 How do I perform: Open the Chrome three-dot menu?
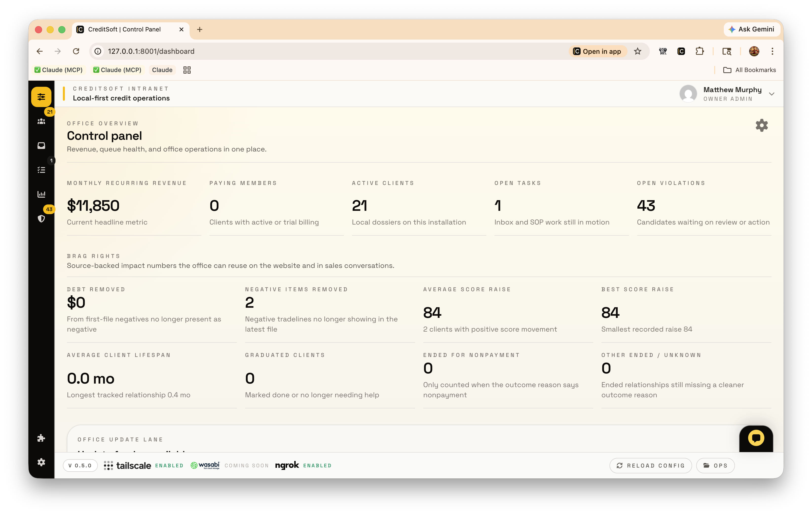click(772, 51)
